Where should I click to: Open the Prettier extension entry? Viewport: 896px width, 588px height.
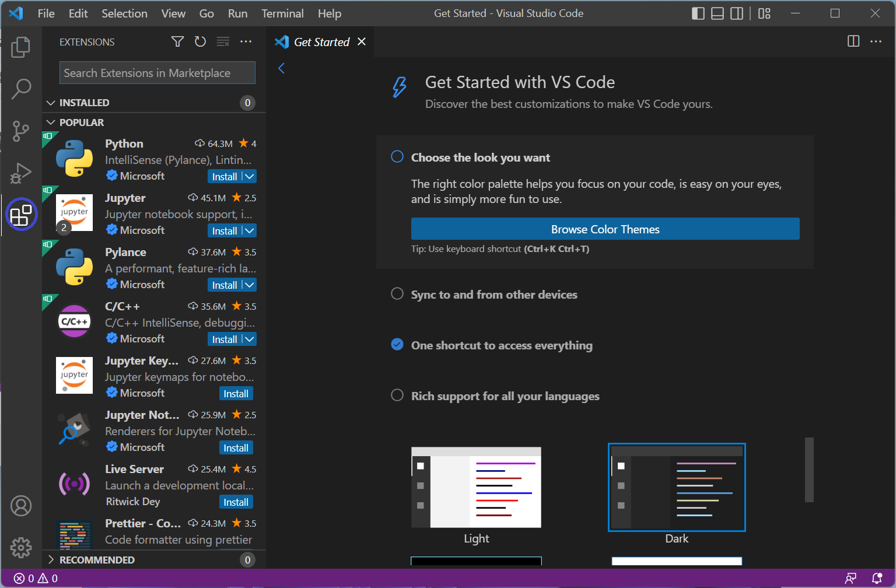click(154, 531)
